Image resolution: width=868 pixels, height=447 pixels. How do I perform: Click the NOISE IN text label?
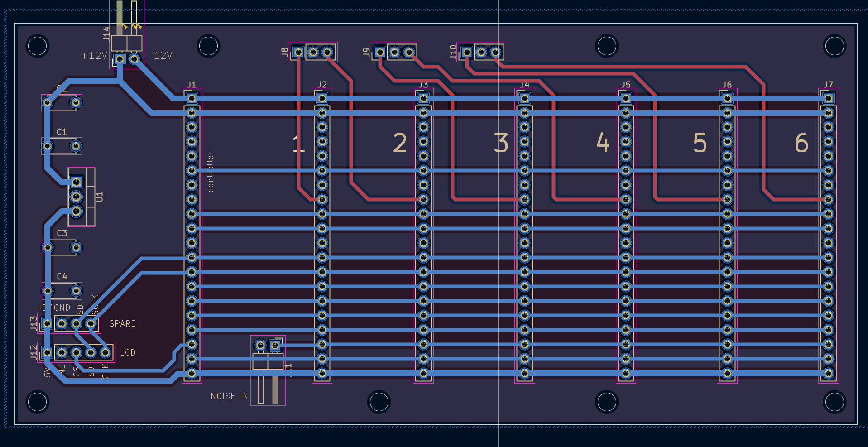tap(229, 396)
